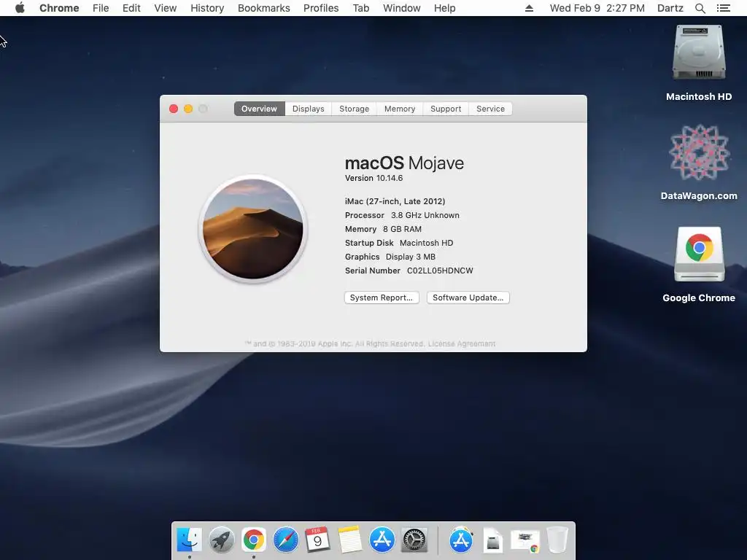747x560 pixels.
Task: Select DataWagon.com desktop icon
Action: [x=699, y=163]
